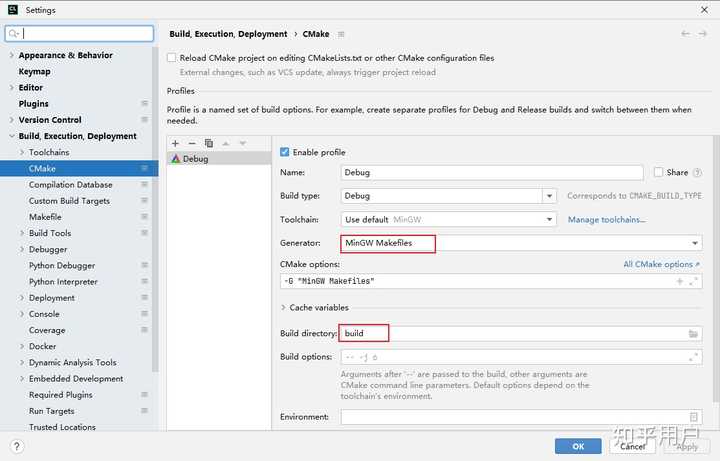Expand the Build options text field
Image resolution: width=720 pixels, height=461 pixels.
(694, 357)
